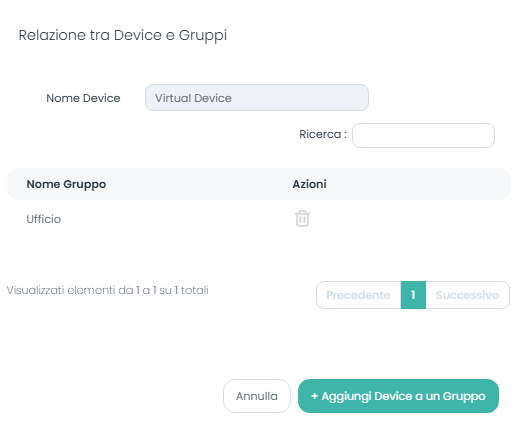Viewport: 515px width, 434px height.
Task: Cancel with the Annulla button
Action: pos(257,396)
